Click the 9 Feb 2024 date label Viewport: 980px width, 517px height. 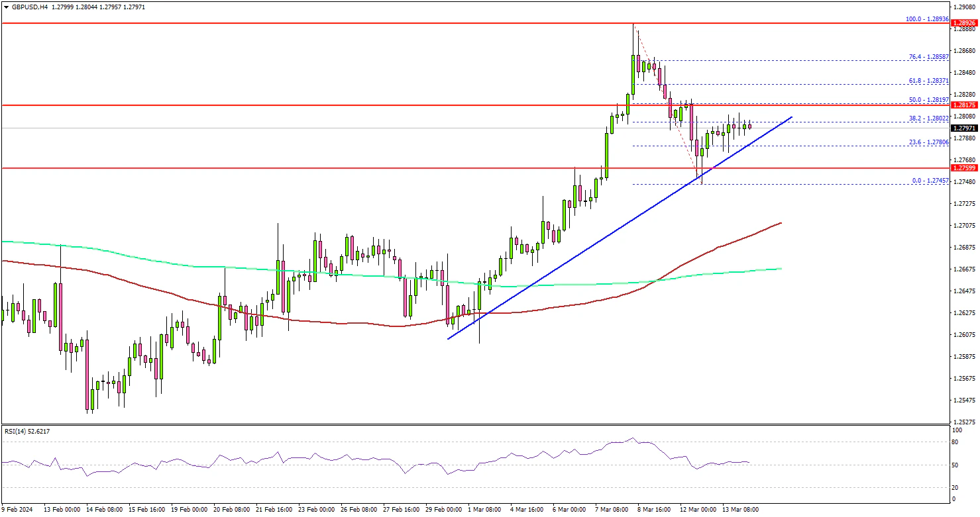17,510
